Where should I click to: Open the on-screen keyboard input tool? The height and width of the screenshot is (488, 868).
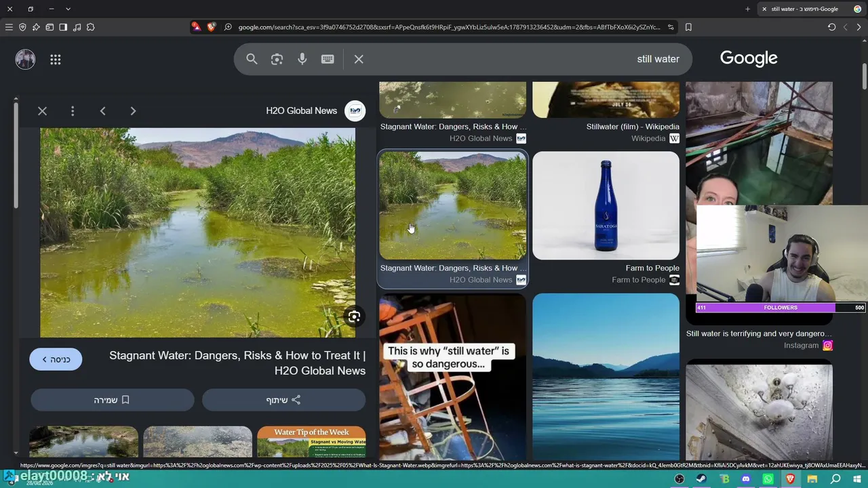click(328, 59)
